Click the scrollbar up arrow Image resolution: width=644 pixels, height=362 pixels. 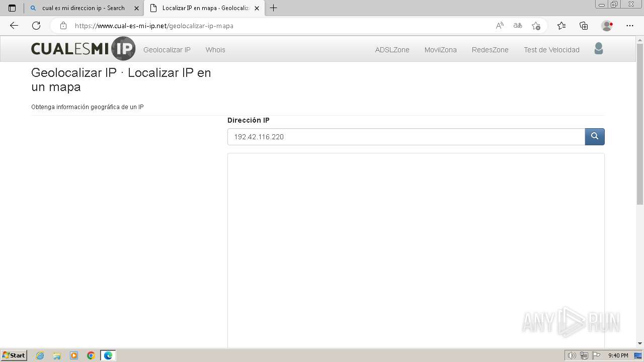640,40
